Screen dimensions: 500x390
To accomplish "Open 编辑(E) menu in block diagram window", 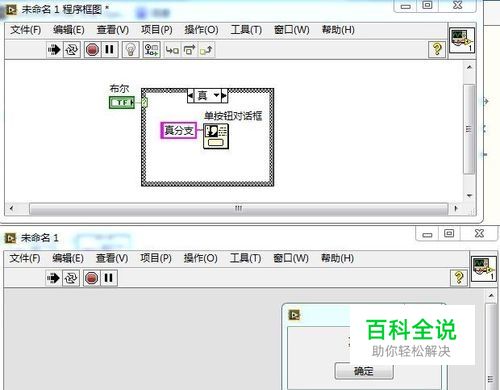I will (69, 30).
